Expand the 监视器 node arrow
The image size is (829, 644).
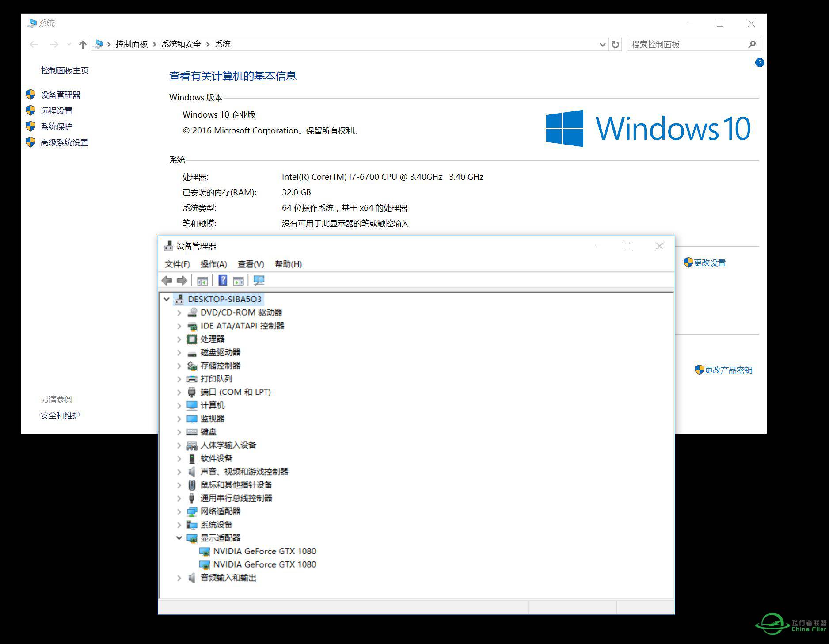179,419
